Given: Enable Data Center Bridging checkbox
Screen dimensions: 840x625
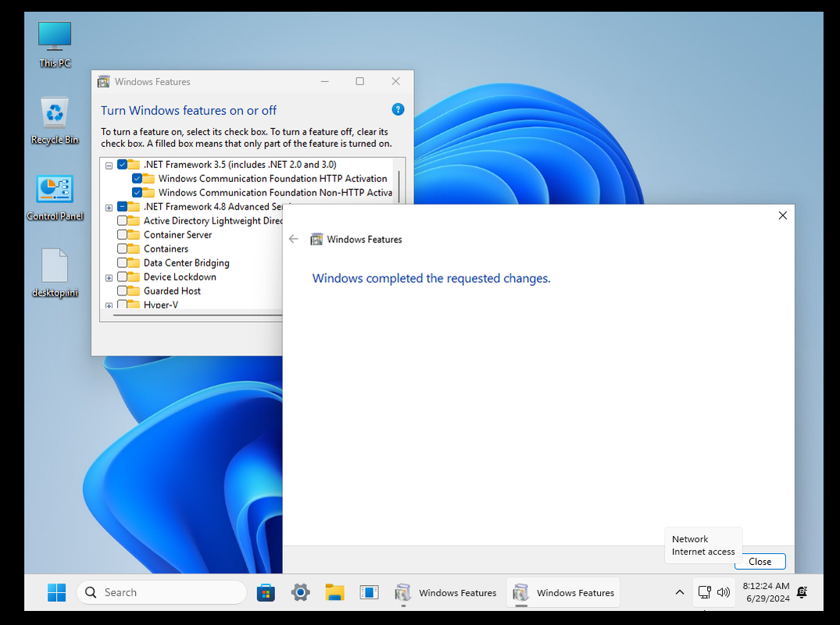Looking at the screenshot, I should click(122, 262).
